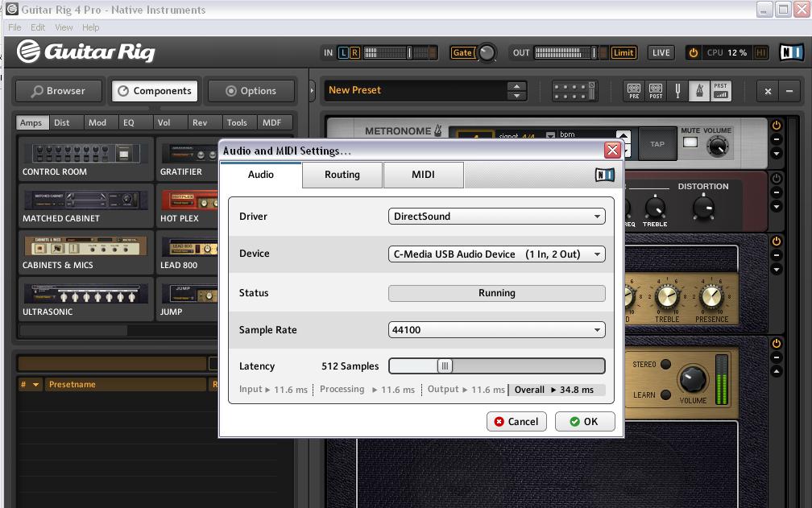This screenshot has height=508, width=812.
Task: Open the snapshot grid icon
Action: (x=574, y=91)
